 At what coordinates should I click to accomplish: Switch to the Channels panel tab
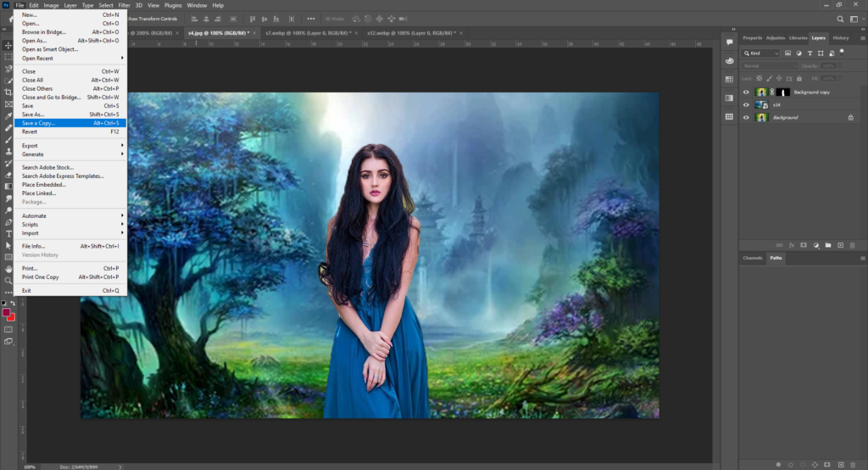coord(753,258)
